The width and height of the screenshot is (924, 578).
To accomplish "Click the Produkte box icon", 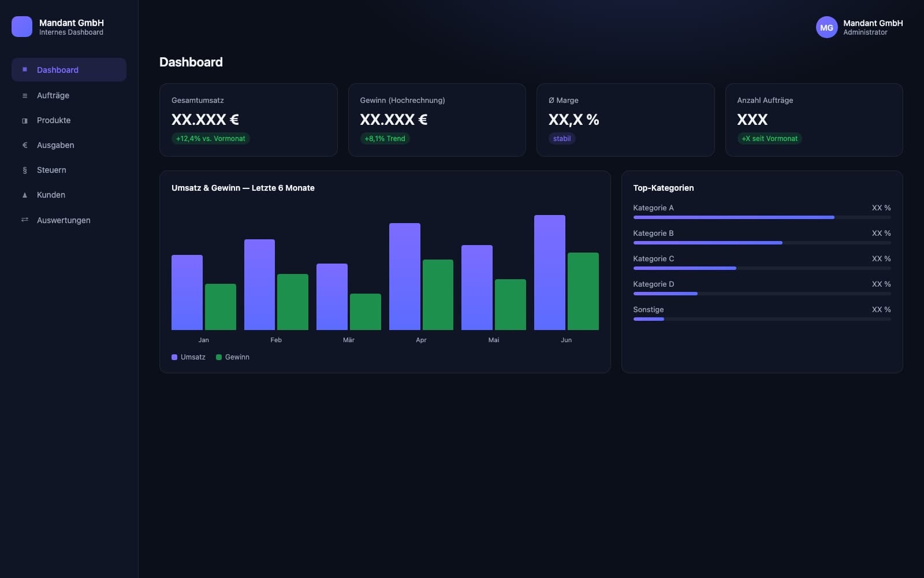I will coord(25,120).
